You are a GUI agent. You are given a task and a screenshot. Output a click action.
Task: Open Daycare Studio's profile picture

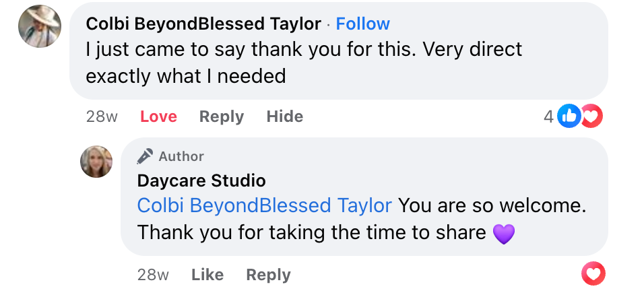96,162
